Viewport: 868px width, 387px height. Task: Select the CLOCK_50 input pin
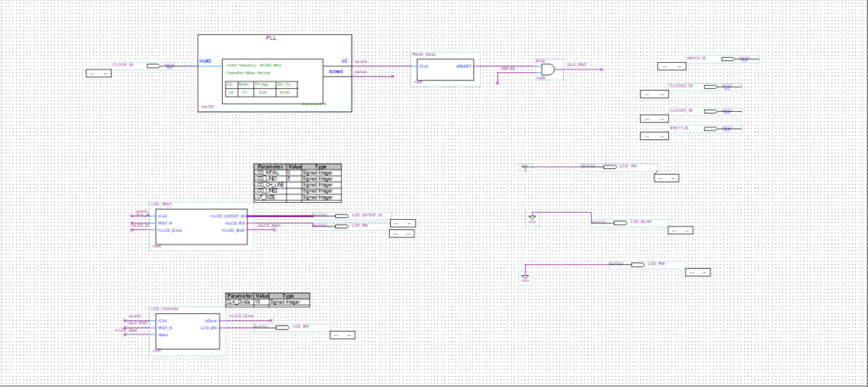[153, 65]
